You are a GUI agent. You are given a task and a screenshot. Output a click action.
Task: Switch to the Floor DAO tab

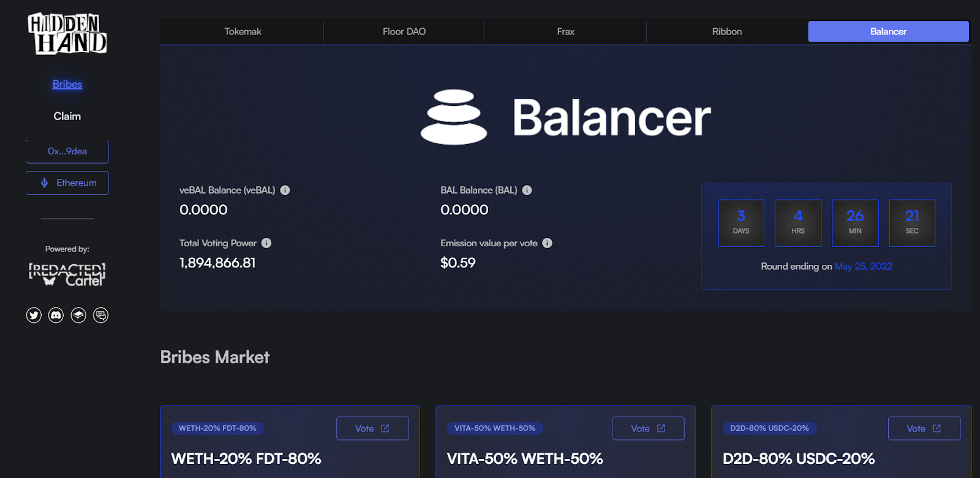coord(404,31)
